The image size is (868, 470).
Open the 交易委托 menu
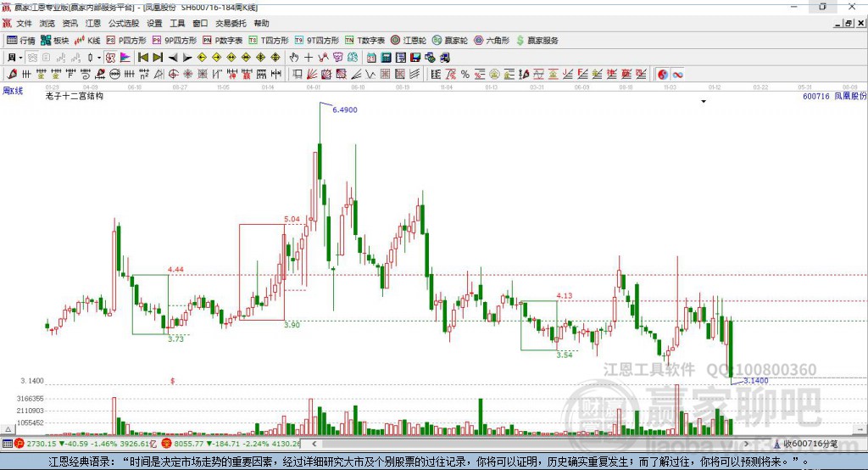click(231, 23)
